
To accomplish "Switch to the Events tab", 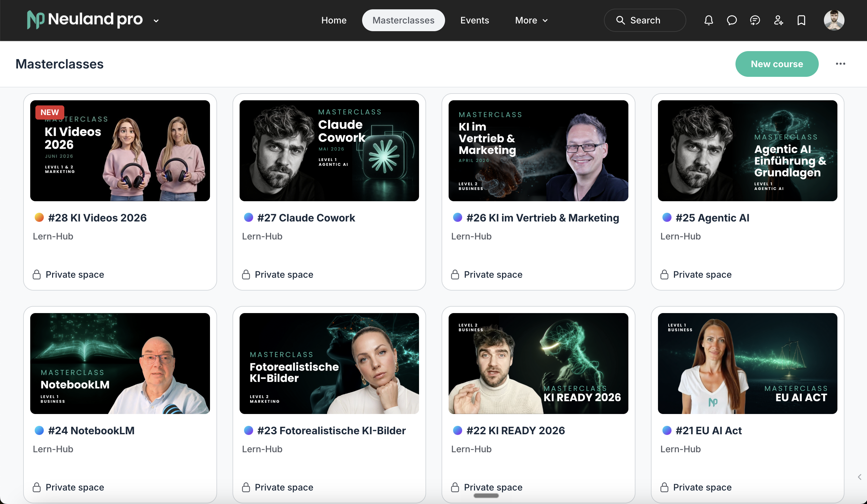I will [474, 20].
